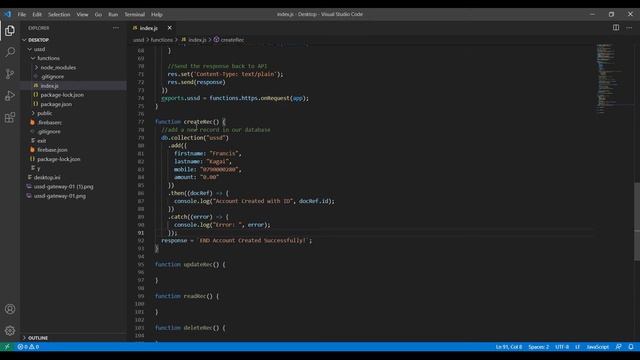Open the Accounts menu icon
The width and height of the screenshot is (640, 360).
coord(10,309)
